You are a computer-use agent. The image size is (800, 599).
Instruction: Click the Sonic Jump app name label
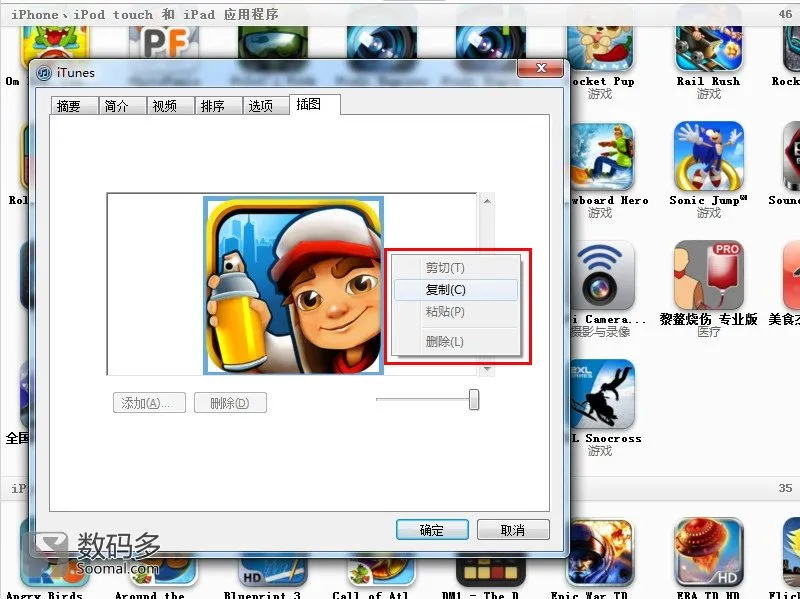pyautogui.click(x=708, y=201)
